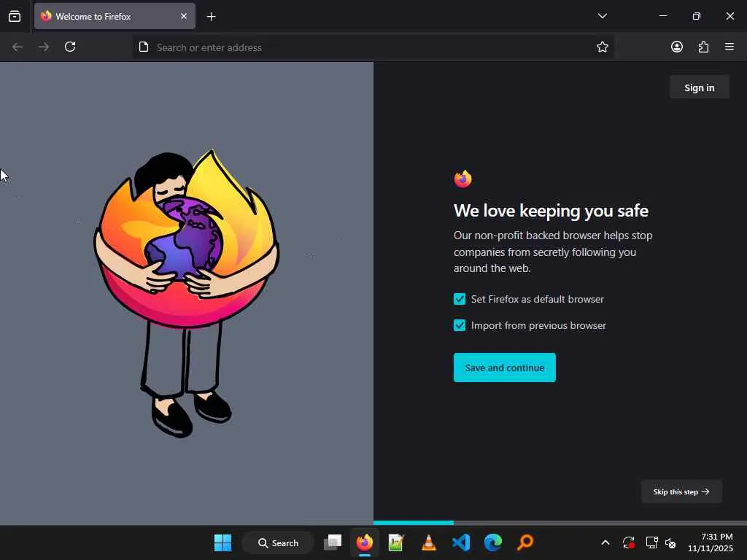The image size is (747, 560).
Task: Click the page info icon in address bar
Action: click(x=144, y=47)
